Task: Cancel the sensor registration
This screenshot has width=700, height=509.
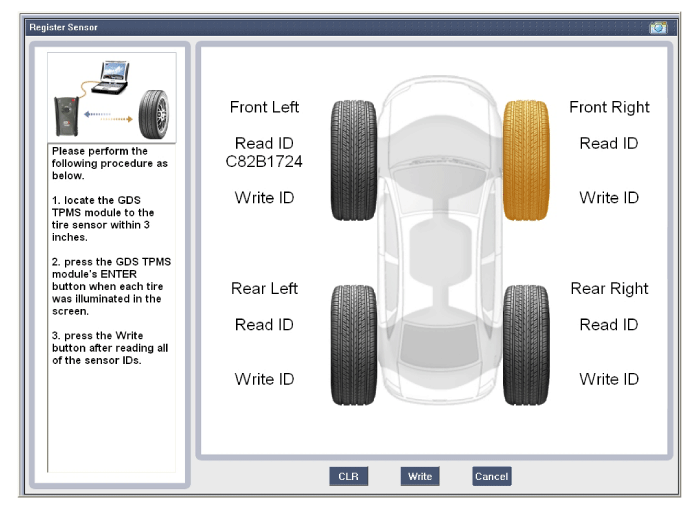Action: point(491,477)
